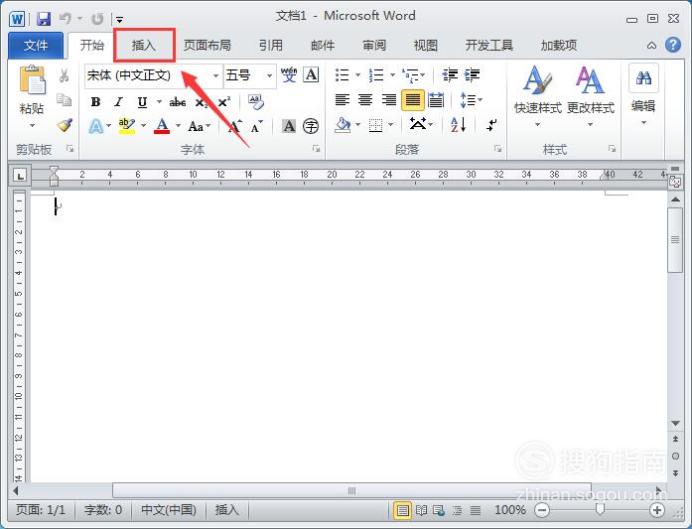Apply subscript formatting
Image resolution: width=692 pixels, height=529 pixels.
tap(201, 102)
